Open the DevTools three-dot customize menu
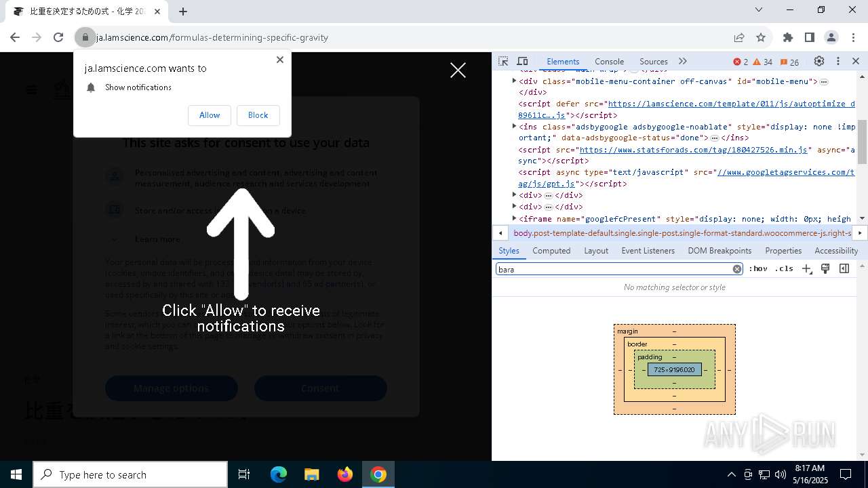 pyautogui.click(x=838, y=61)
